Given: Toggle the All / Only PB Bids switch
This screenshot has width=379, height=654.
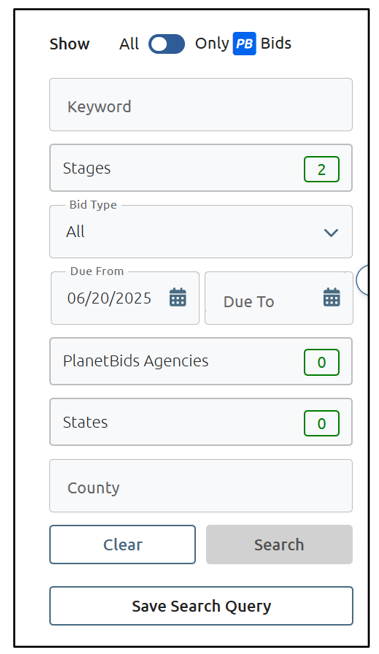Looking at the screenshot, I should pyautogui.click(x=167, y=44).
